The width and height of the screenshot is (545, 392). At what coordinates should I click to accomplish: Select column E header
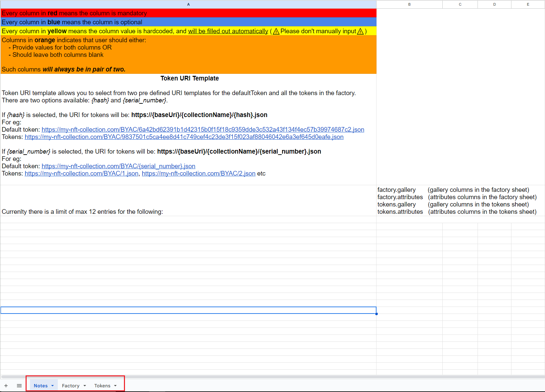pyautogui.click(x=528, y=4)
